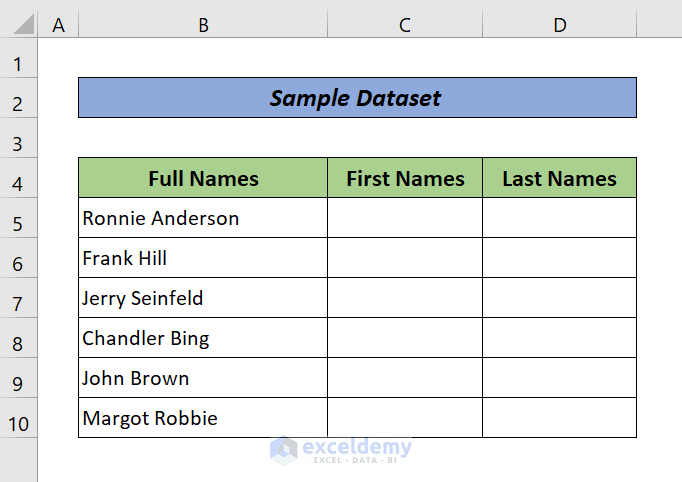This screenshot has height=482, width=682.
Task: Select the Jerry Seinfeld cell
Action: pyautogui.click(x=203, y=298)
